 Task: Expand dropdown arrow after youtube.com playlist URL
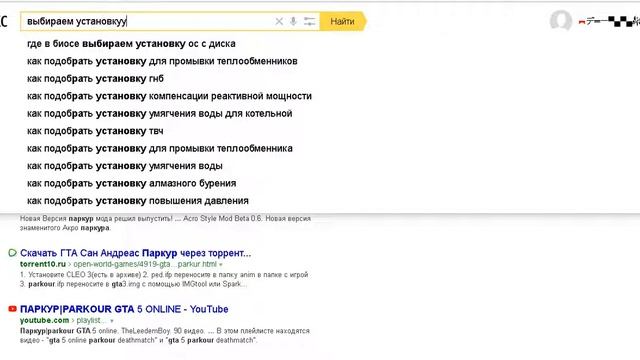112,321
